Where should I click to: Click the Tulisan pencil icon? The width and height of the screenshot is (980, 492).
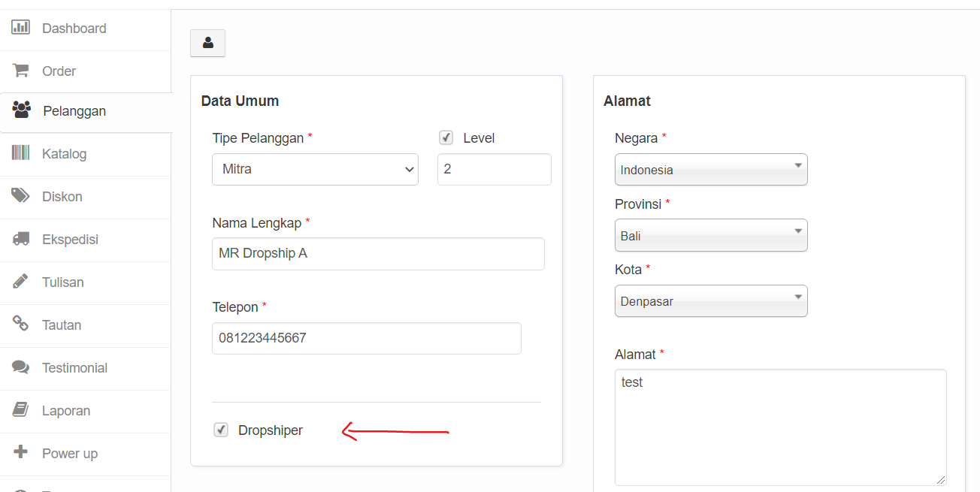coord(20,282)
